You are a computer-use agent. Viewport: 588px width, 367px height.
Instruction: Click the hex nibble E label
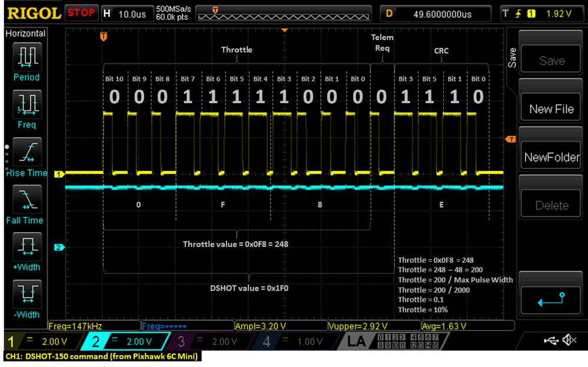(441, 204)
